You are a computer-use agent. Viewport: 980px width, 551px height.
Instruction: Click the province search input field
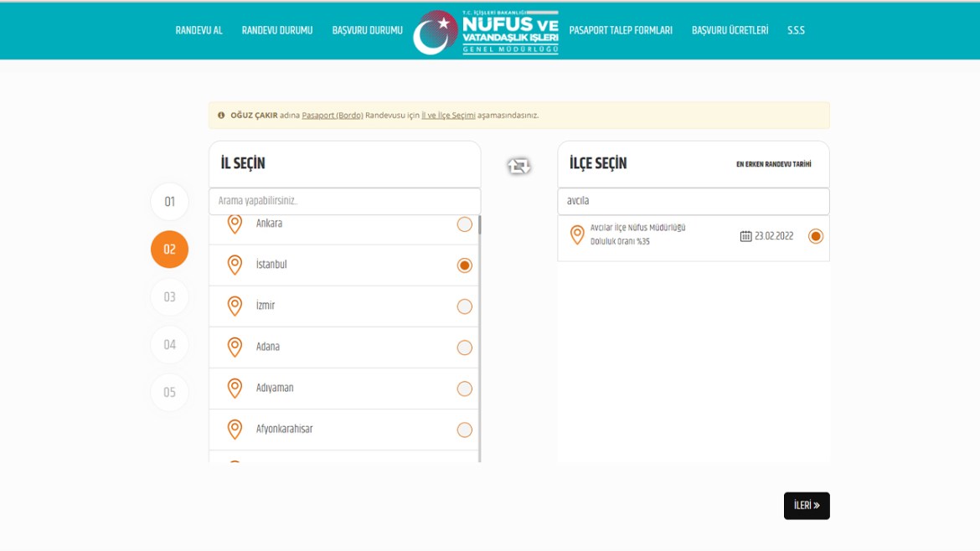pyautogui.click(x=344, y=201)
